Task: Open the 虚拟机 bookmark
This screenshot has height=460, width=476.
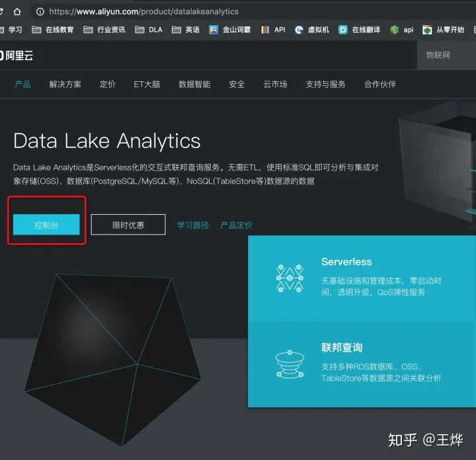Action: [312, 30]
